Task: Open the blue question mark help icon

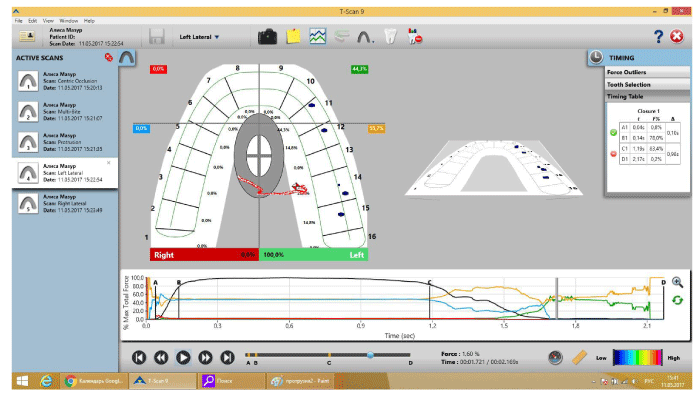Action: pyautogui.click(x=658, y=36)
